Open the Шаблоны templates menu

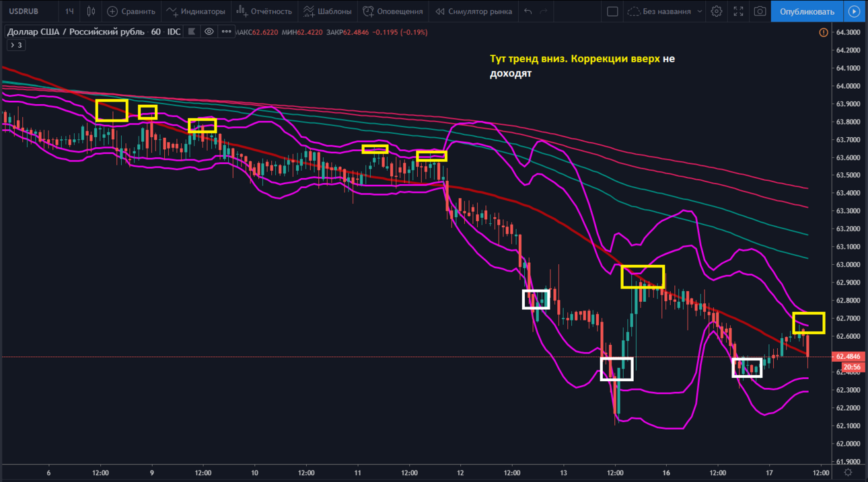(328, 11)
